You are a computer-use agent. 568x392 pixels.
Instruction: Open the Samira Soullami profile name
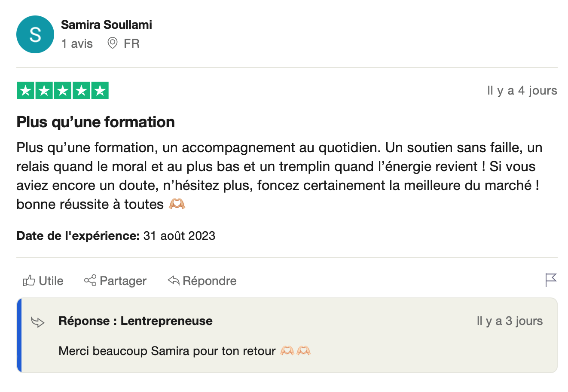pos(107,25)
